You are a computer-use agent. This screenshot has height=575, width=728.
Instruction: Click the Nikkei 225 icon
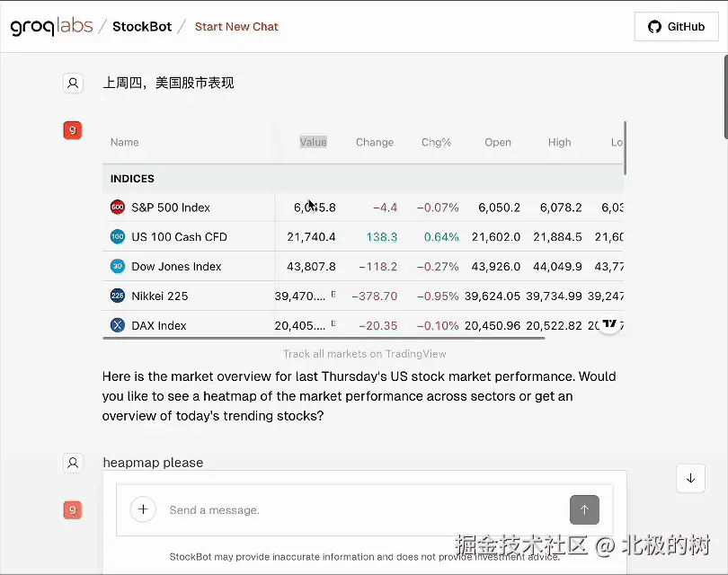click(x=118, y=296)
